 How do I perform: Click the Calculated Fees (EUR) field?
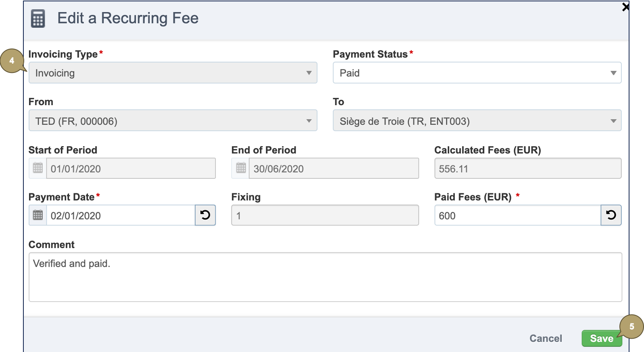(x=527, y=168)
